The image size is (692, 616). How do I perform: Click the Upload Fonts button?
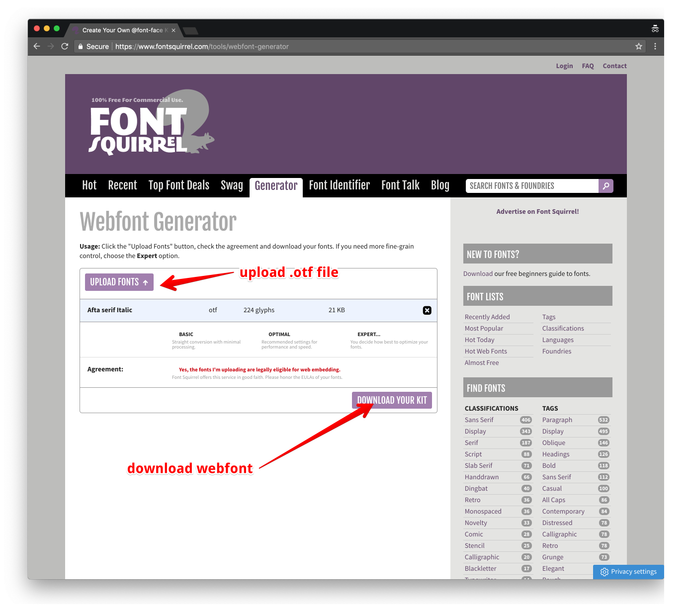[x=119, y=282]
